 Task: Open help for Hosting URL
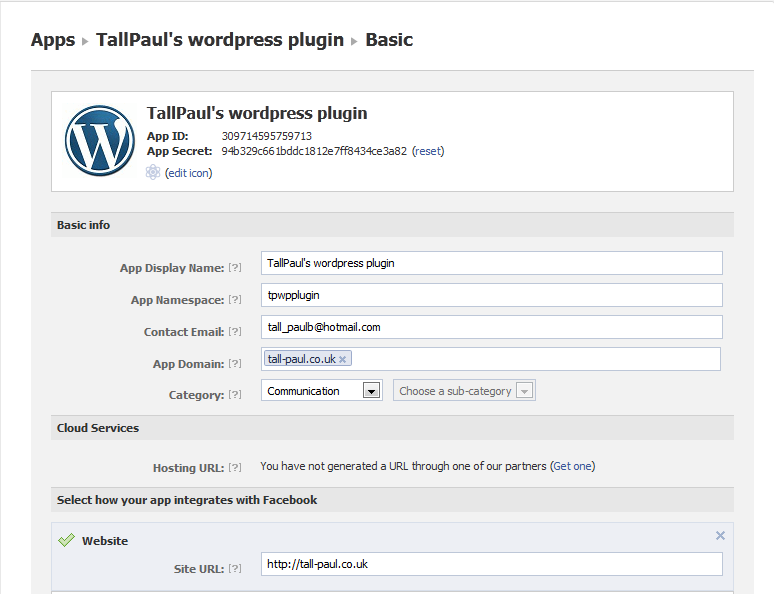coord(235,468)
